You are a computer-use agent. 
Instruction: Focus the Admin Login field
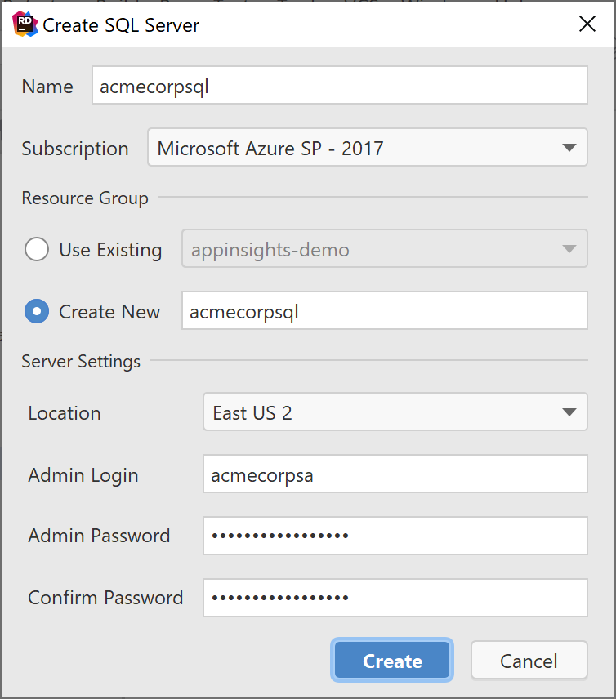[395, 474]
